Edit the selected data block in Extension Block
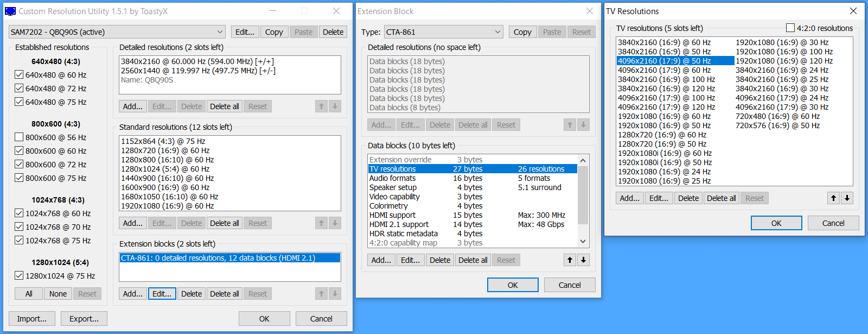This screenshot has height=334, width=868. 410,260
